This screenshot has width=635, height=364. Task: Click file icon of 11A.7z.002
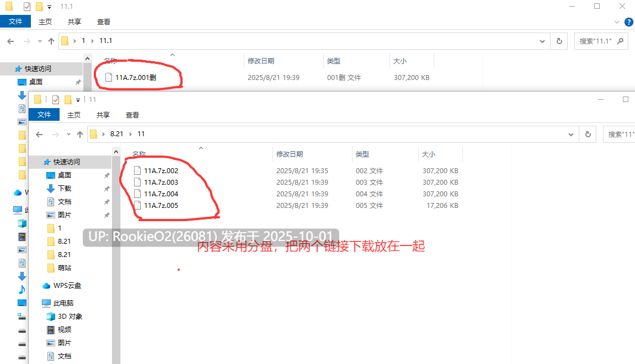[137, 170]
